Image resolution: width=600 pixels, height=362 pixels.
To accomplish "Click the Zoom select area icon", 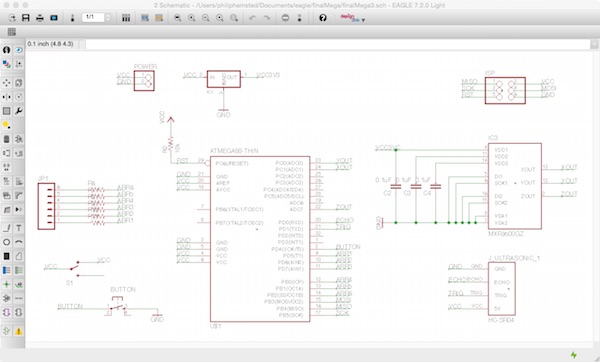I will [x=234, y=18].
